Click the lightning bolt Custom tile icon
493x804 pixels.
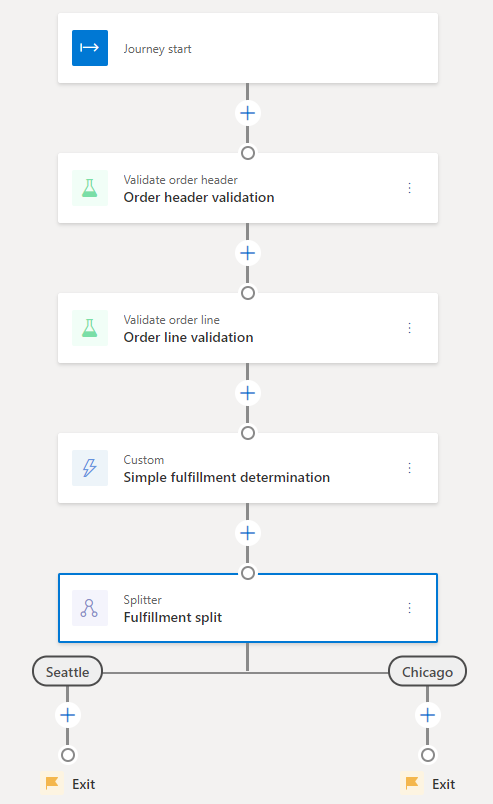click(x=90, y=468)
